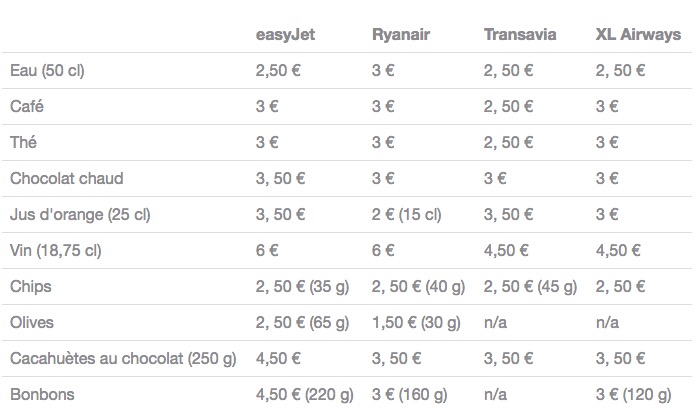Screen dimensions: 695x415
Task: Select the Ryanair column header
Action: (x=401, y=35)
